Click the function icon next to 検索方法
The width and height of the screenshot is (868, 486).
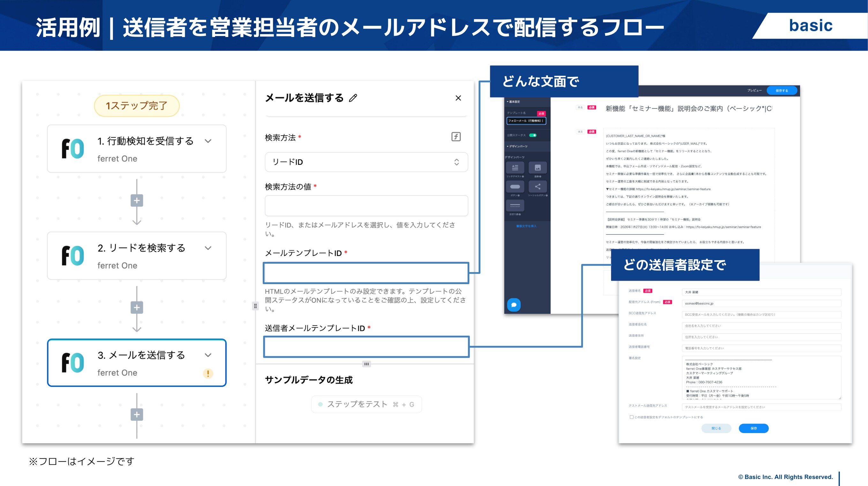pos(456,137)
